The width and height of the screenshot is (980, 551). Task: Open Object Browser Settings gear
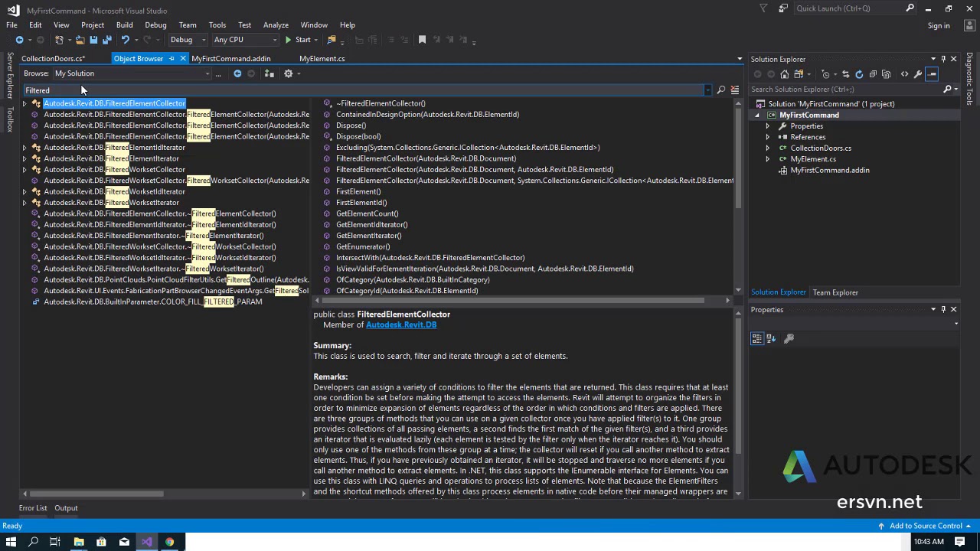[289, 73]
